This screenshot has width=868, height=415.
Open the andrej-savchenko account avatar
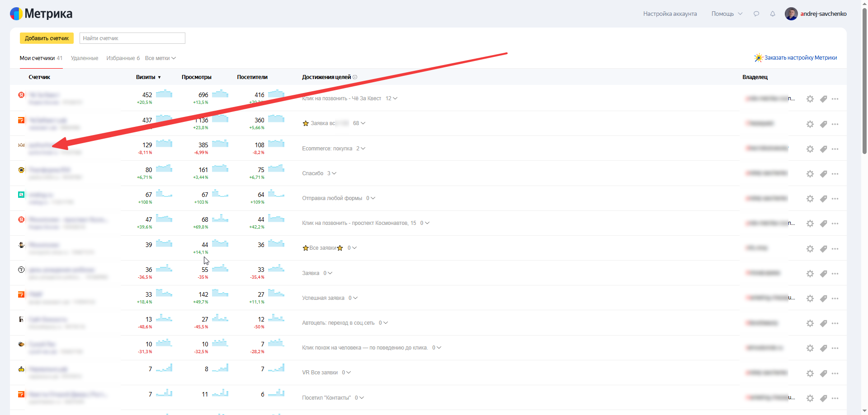(x=791, y=14)
